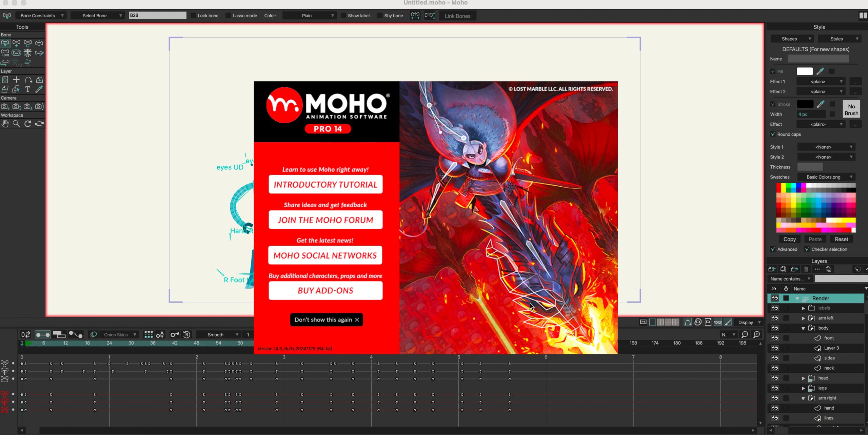Enable the Lock bone checkbox

point(193,16)
